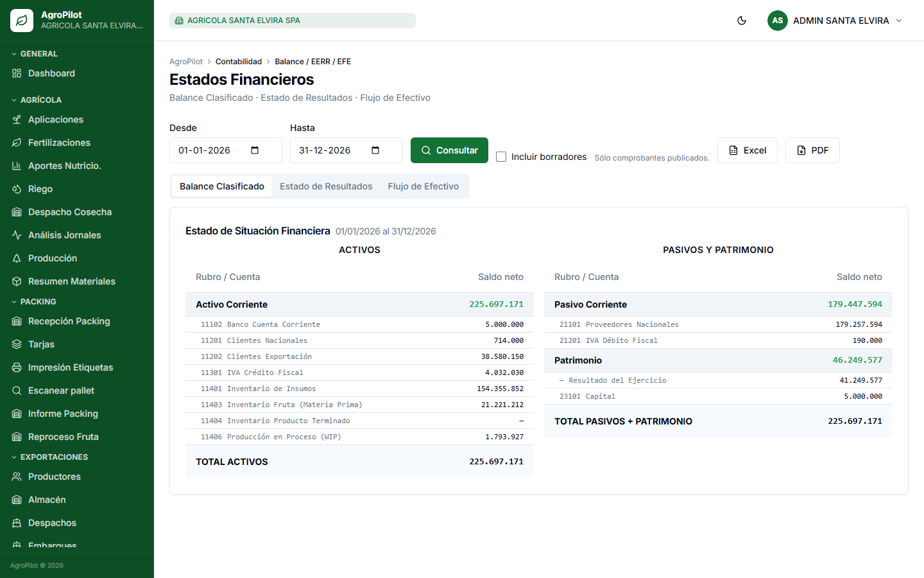This screenshot has height=578, width=924.
Task: Click the AgroPilot leaf logo
Action: [x=22, y=21]
